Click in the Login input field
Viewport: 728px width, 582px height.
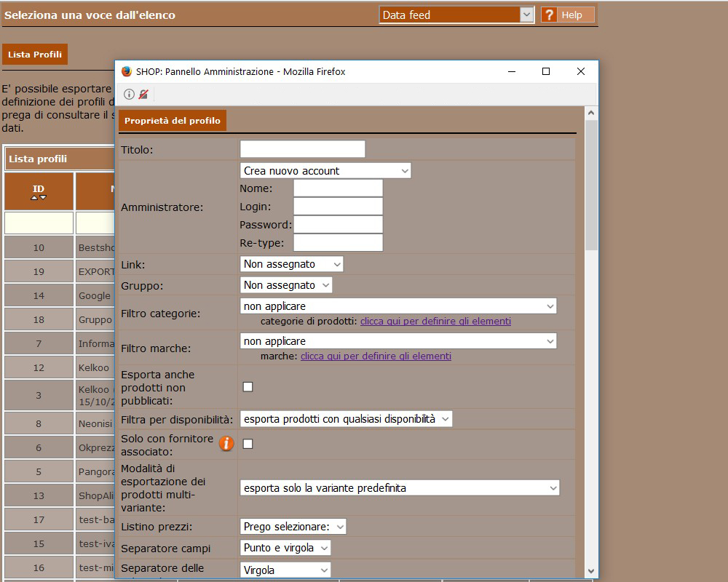tap(338, 206)
